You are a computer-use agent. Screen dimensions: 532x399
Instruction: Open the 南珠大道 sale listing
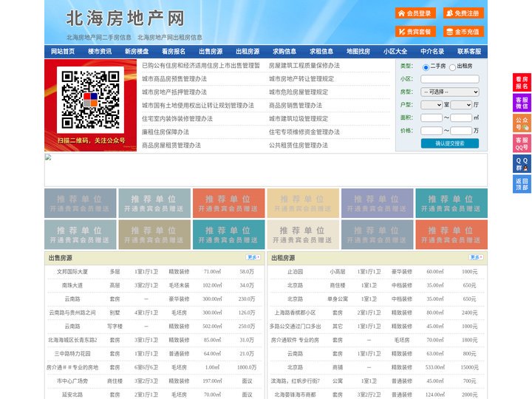click(x=72, y=285)
